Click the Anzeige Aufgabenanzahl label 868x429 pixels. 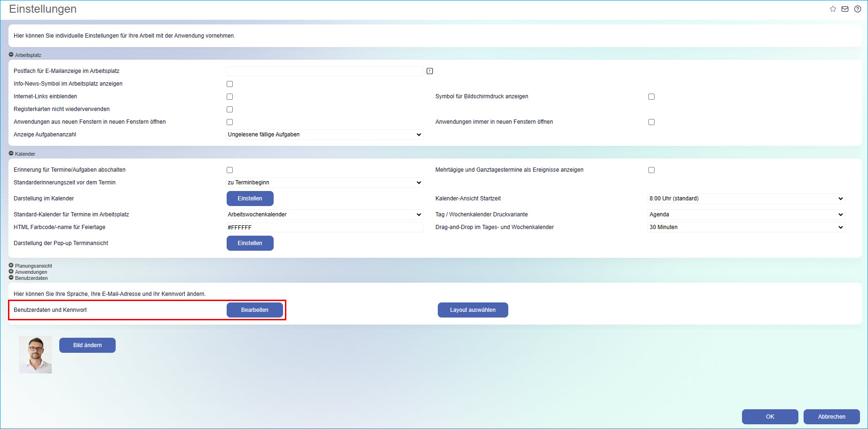[45, 135]
